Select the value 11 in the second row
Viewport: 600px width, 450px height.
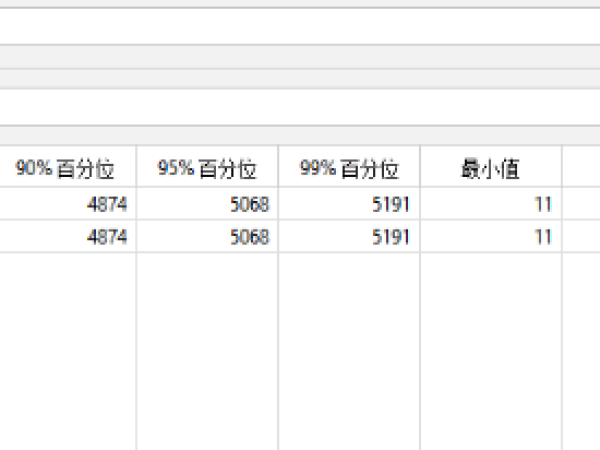point(543,236)
